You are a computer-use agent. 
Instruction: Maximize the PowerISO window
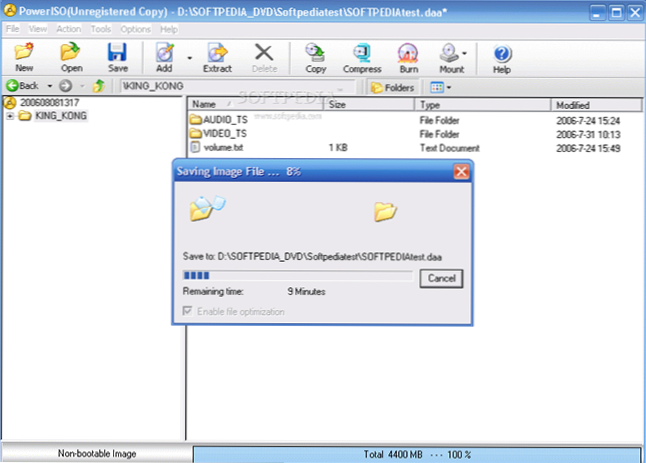tap(617, 12)
